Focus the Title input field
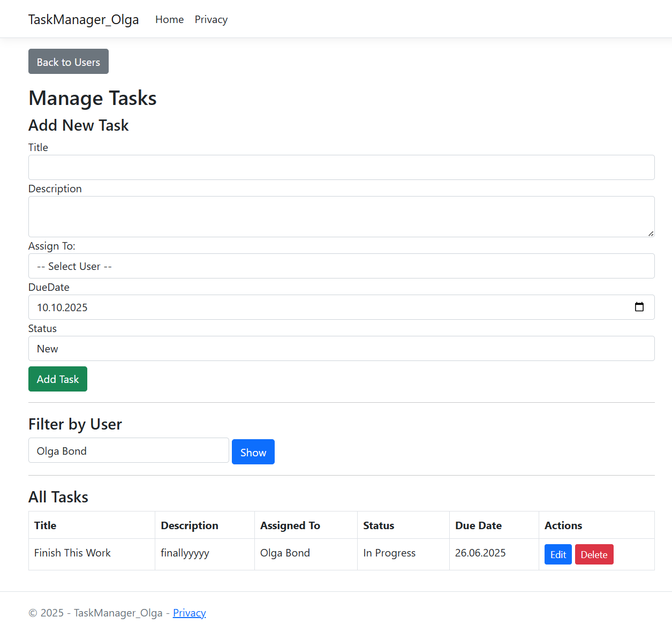The height and width of the screenshot is (632, 672). click(x=341, y=168)
